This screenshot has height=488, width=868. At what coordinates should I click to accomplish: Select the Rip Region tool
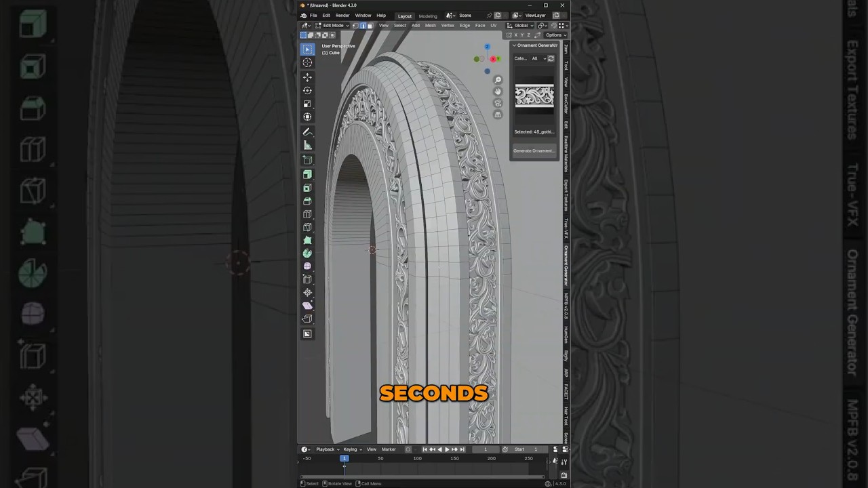click(x=307, y=319)
